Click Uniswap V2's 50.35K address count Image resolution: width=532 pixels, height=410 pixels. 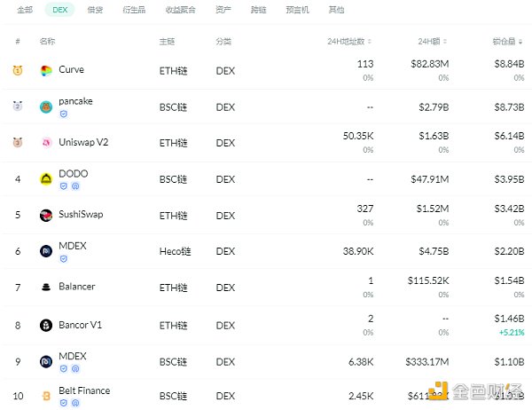pos(358,136)
